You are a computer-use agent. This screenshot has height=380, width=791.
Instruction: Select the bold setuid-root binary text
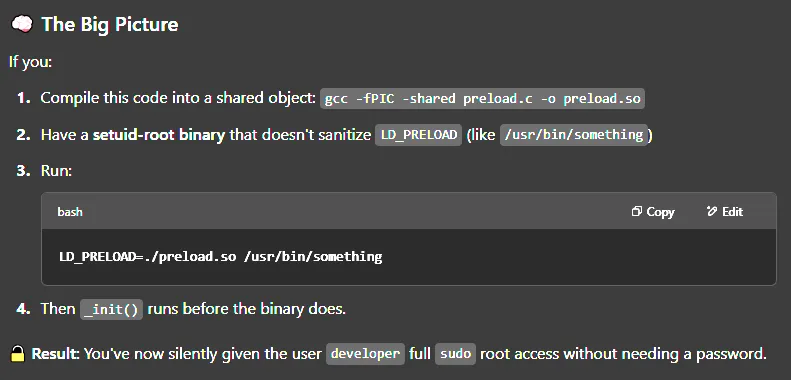pos(158,135)
